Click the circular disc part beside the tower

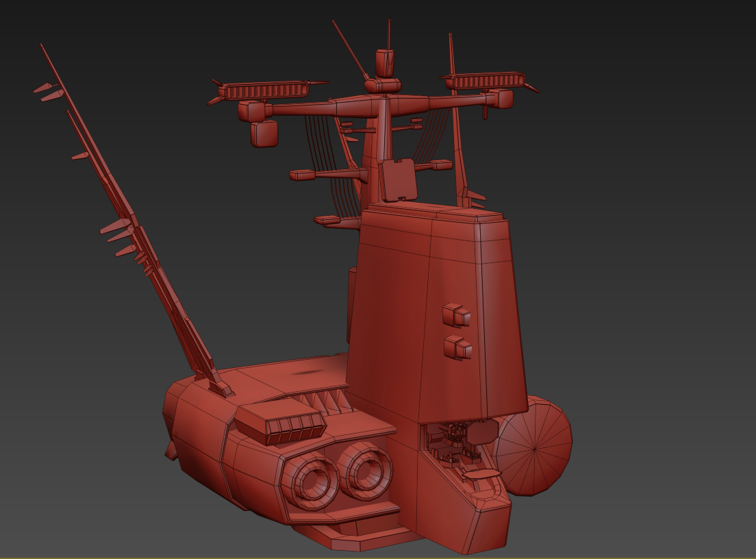coord(533,447)
